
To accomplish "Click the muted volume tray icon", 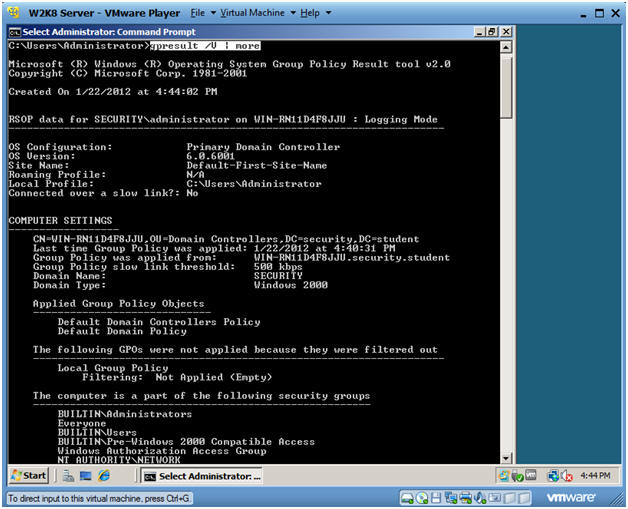I will [567, 476].
